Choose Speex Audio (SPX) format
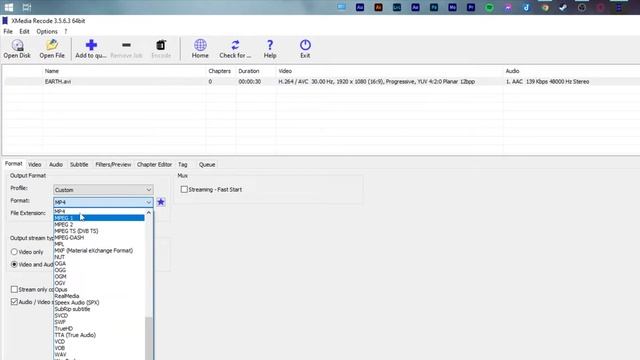640x360 pixels. coord(99,302)
